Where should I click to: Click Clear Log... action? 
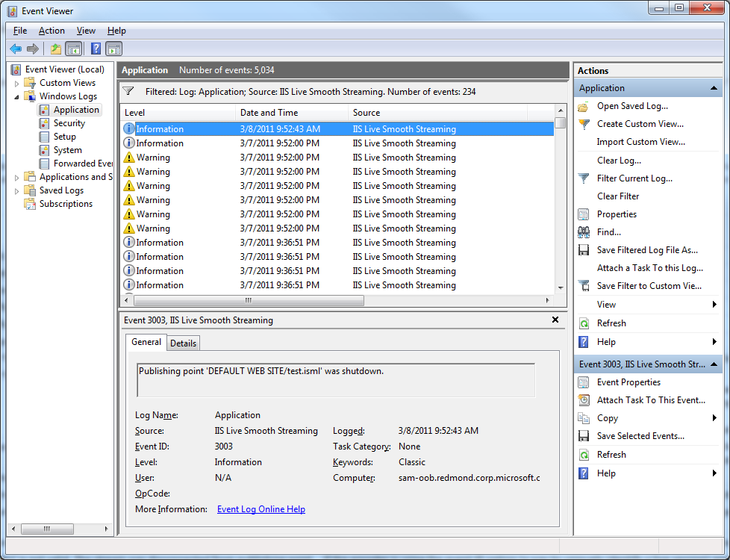coord(620,161)
